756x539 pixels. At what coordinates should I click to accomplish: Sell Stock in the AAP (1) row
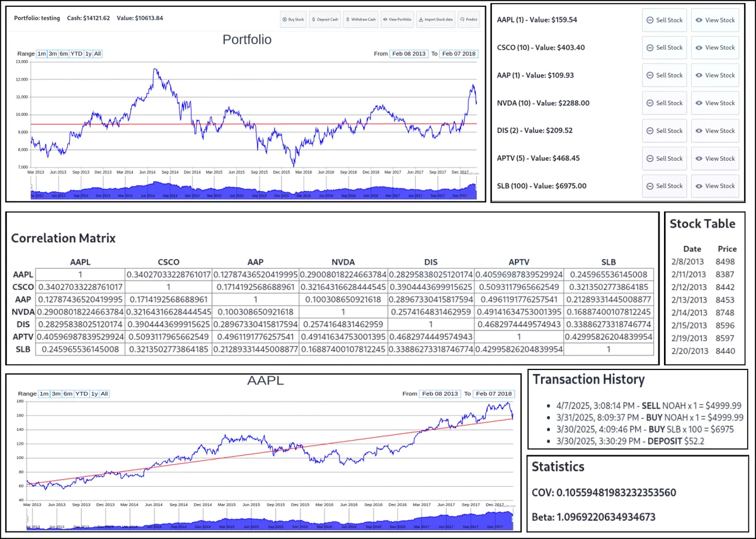coord(665,75)
